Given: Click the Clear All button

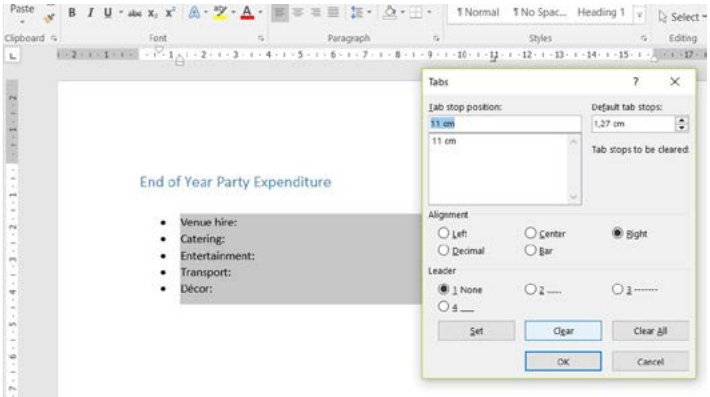Looking at the screenshot, I should 650,331.
